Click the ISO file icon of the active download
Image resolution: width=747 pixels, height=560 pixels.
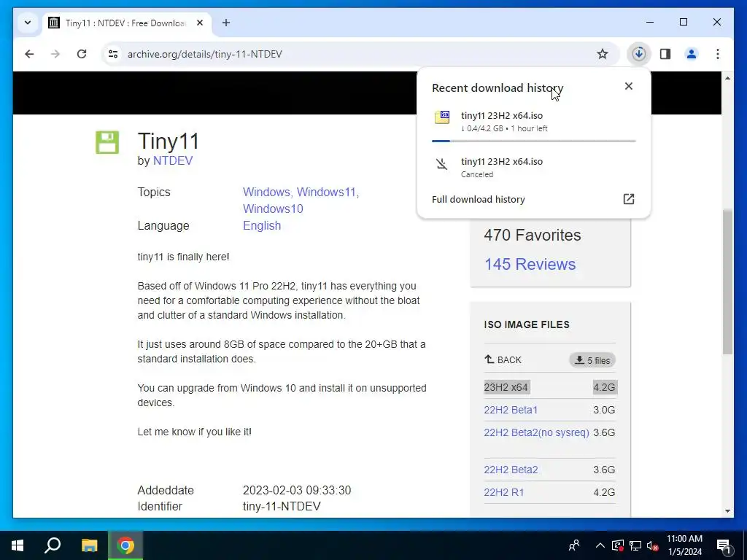(442, 117)
